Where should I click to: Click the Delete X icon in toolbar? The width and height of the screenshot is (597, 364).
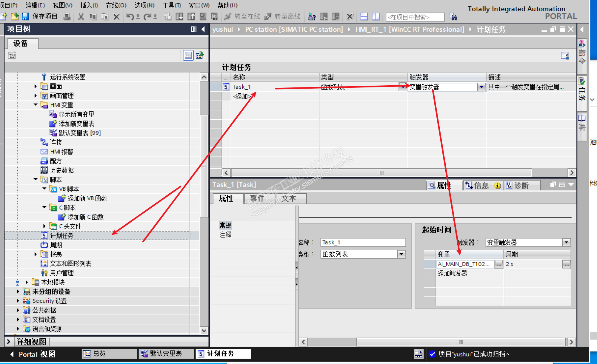coord(116,16)
